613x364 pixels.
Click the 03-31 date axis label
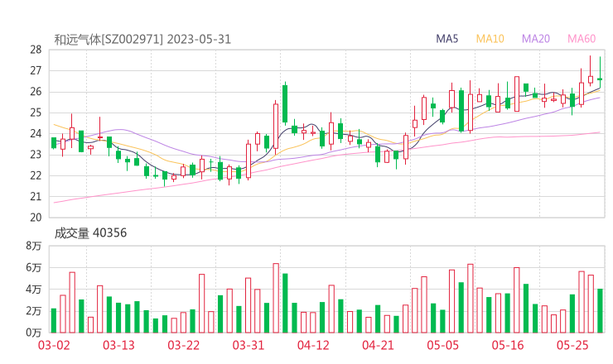click(249, 345)
